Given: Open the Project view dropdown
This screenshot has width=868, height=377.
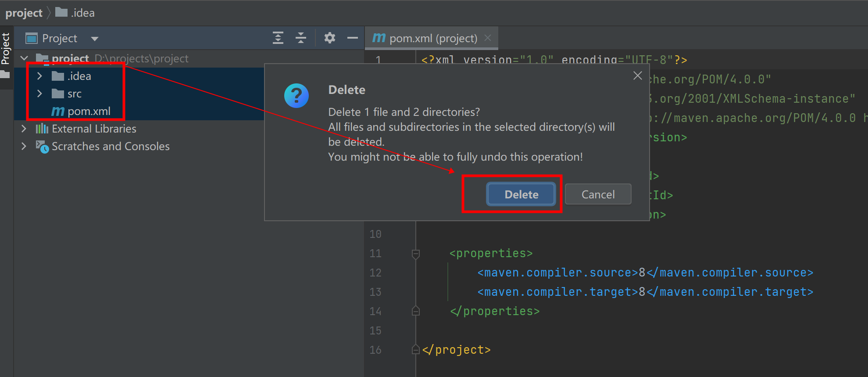Looking at the screenshot, I should pos(95,39).
